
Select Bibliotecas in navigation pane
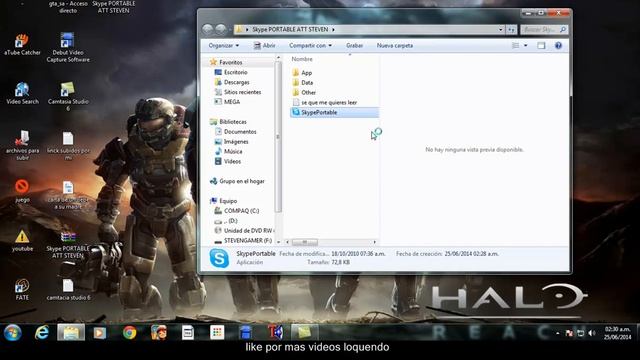pos(233,122)
